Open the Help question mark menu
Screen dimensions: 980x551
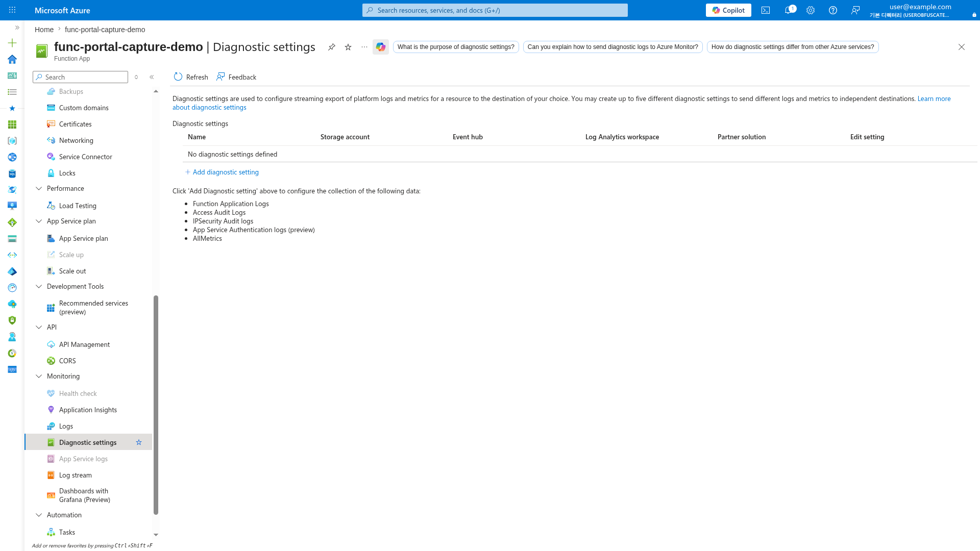pos(833,10)
